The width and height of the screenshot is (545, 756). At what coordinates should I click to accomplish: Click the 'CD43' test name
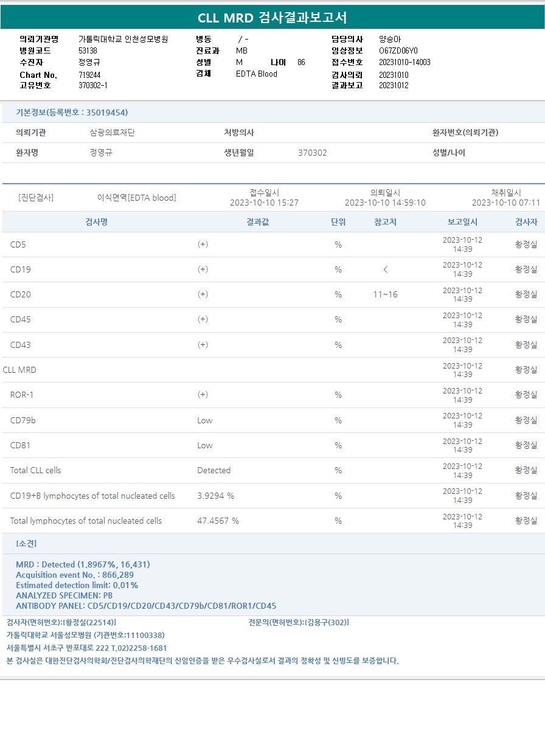point(21,345)
